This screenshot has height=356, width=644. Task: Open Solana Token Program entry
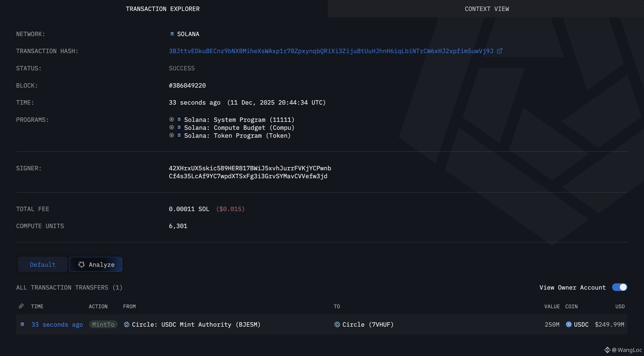237,136
